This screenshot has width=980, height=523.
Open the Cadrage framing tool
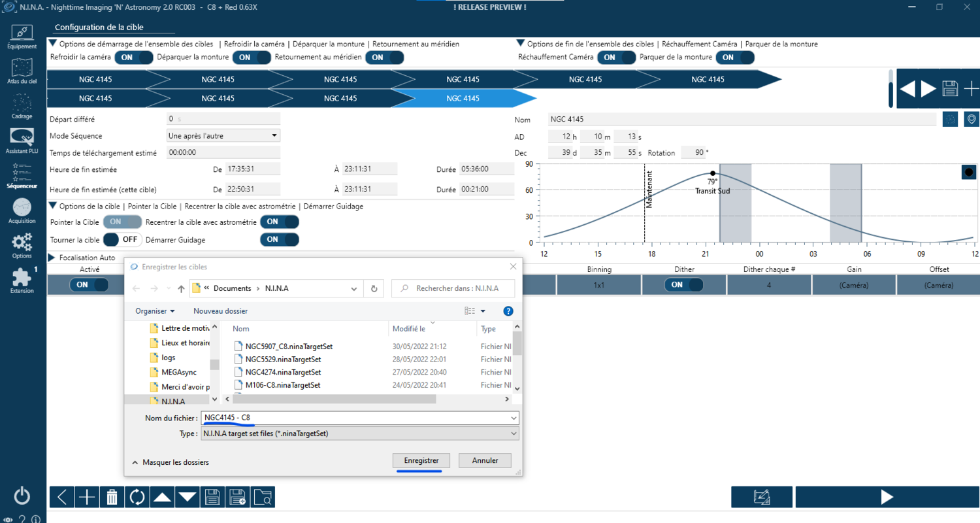click(22, 107)
